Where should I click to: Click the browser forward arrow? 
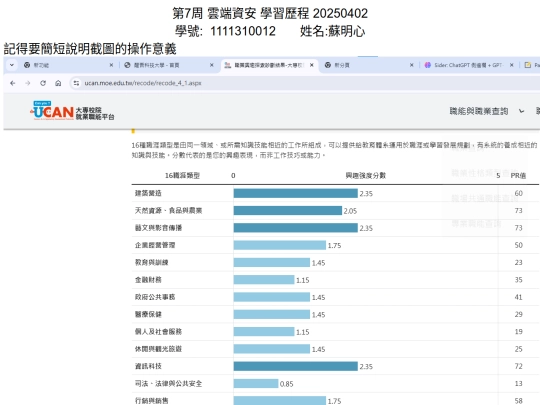click(28, 83)
